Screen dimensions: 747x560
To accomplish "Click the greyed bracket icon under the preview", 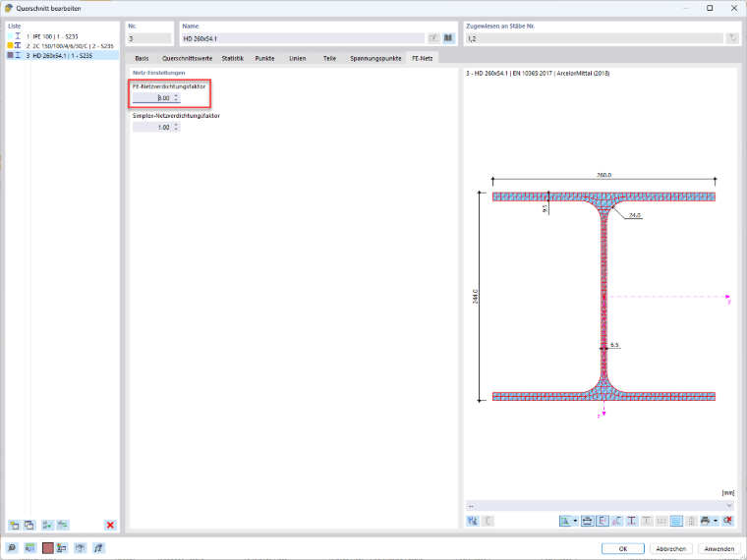I will [x=488, y=521].
